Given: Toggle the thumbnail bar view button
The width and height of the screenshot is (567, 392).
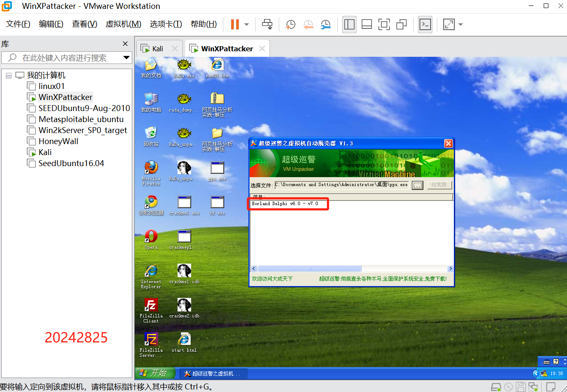Looking at the screenshot, I should [x=367, y=25].
